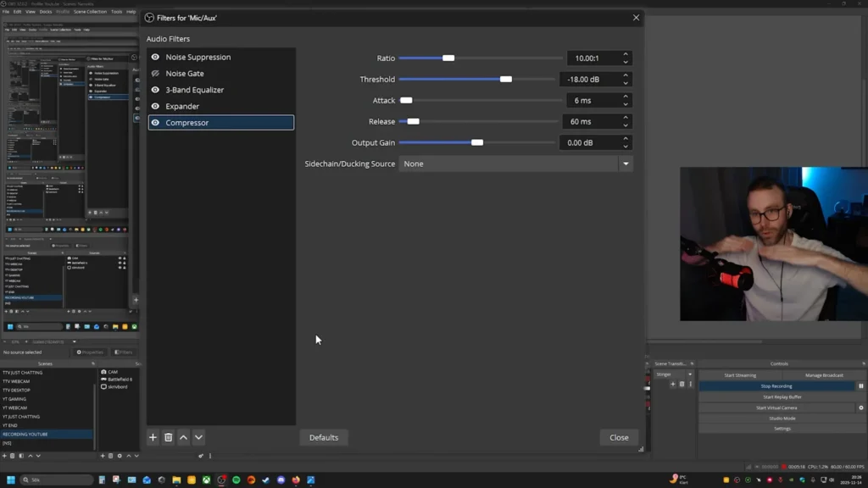Click Studio Mode button
This screenshot has height=488, width=868.
tap(782, 419)
